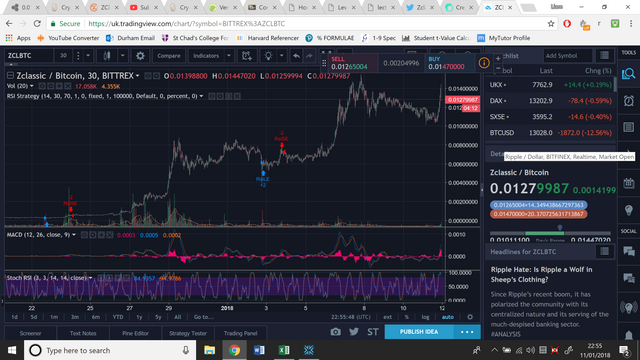Open the notifications bell sidebar icon
640x360 pixels.
[x=629, y=335]
